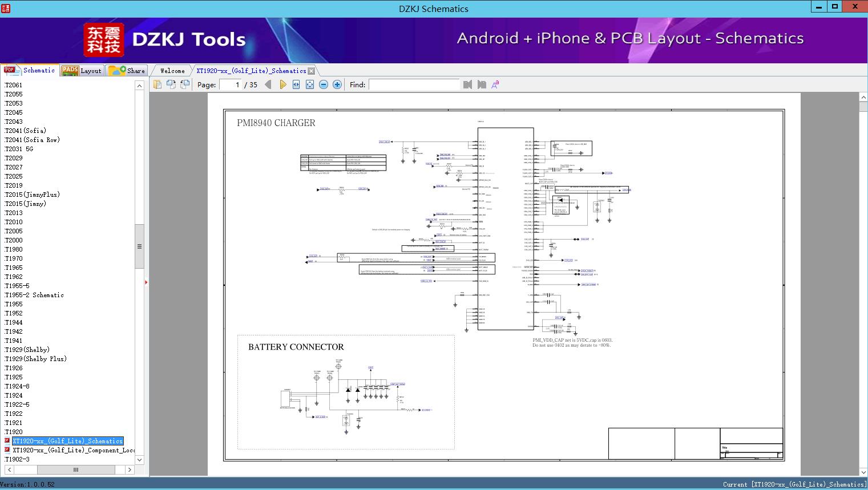Select XT2043 in the model list
This screenshot has height=490, width=868.
pos(14,122)
